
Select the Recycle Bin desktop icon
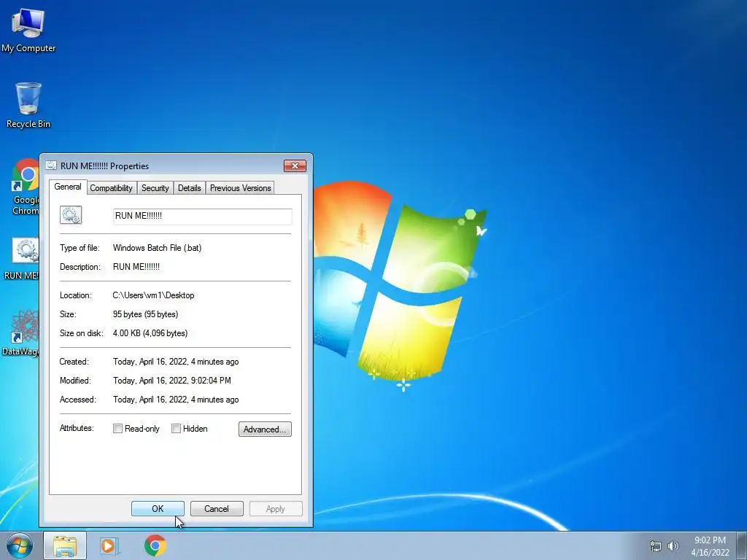coord(28,105)
